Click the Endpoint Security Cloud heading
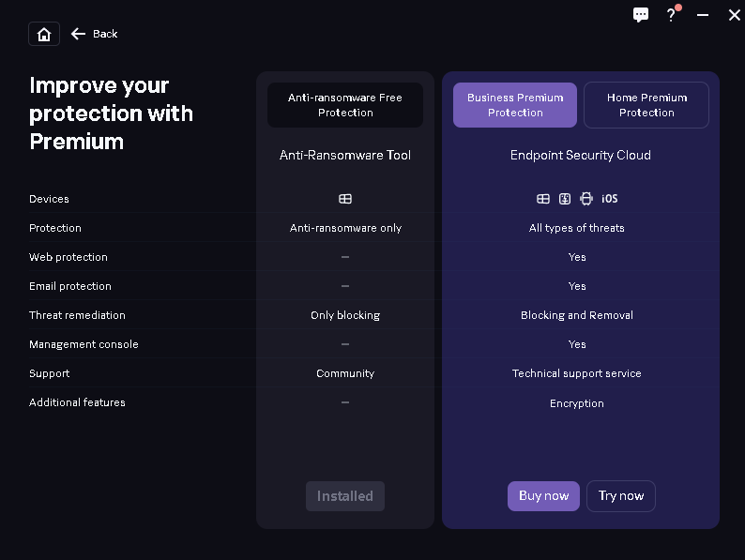This screenshot has width=745, height=560. [580, 156]
